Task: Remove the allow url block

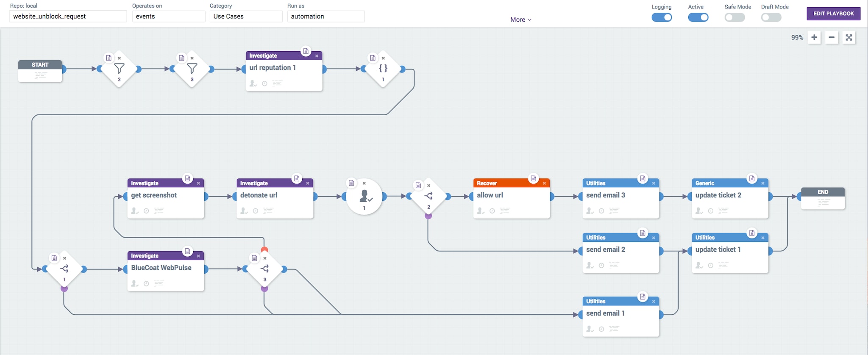Action: 544,183
